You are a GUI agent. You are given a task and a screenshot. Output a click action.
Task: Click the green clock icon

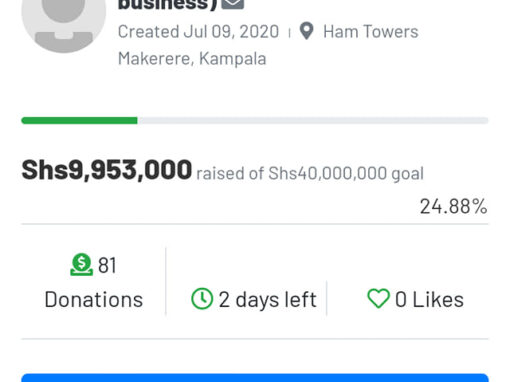(x=202, y=299)
